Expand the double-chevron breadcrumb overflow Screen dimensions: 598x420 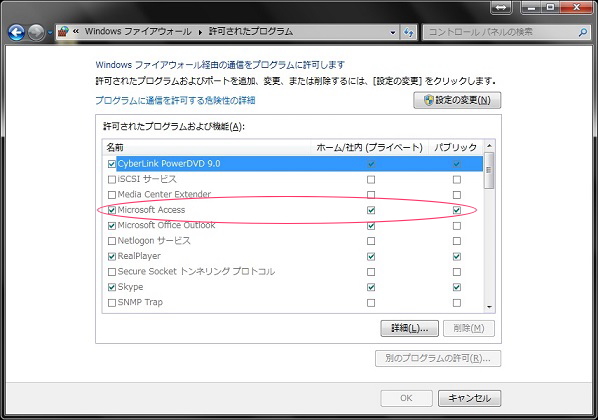pos(76,31)
